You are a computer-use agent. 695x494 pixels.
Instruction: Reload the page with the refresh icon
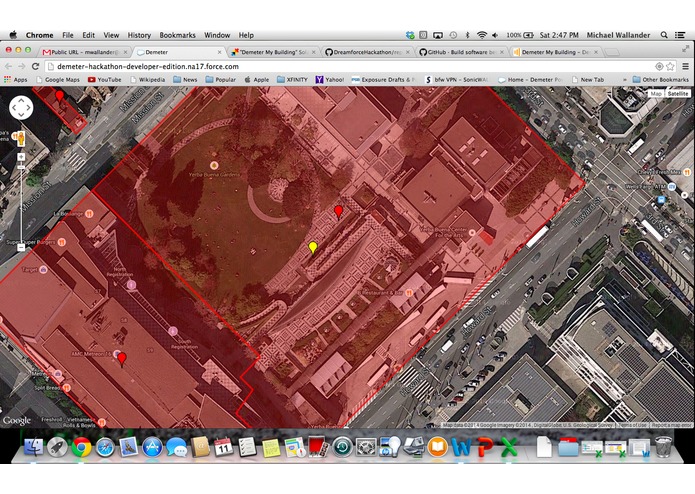35,66
